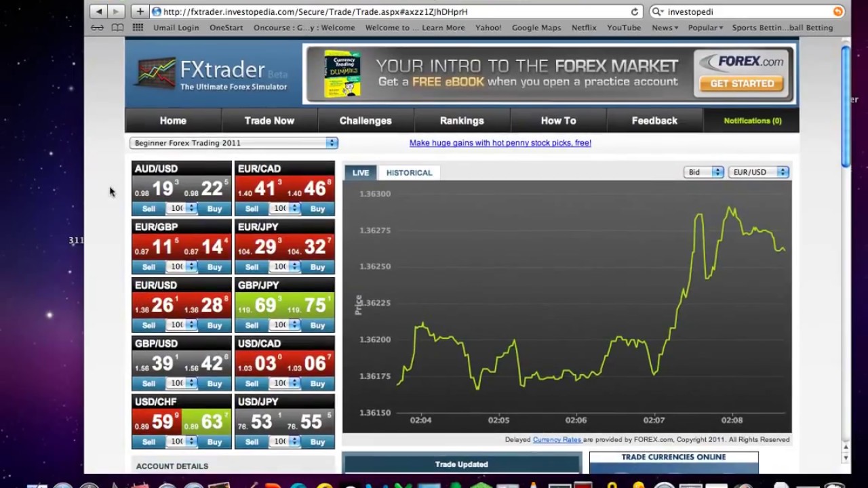The height and width of the screenshot is (488, 868).
Task: Open the EUR/GBP quantity dropdown
Action: pyautogui.click(x=182, y=266)
